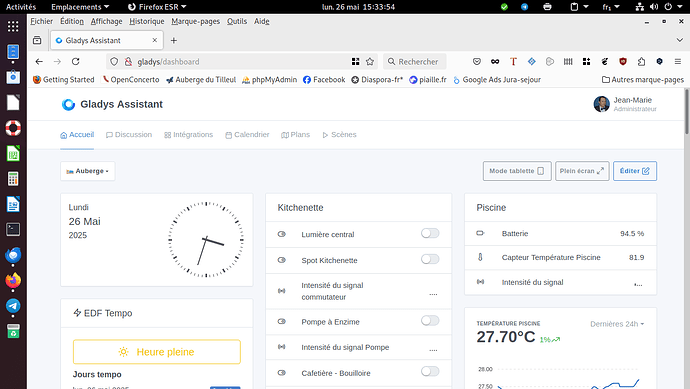Image resolution: width=690 pixels, height=389 pixels.
Task: Open the Emplacements menu in the top bar
Action: pyautogui.click(x=80, y=7)
